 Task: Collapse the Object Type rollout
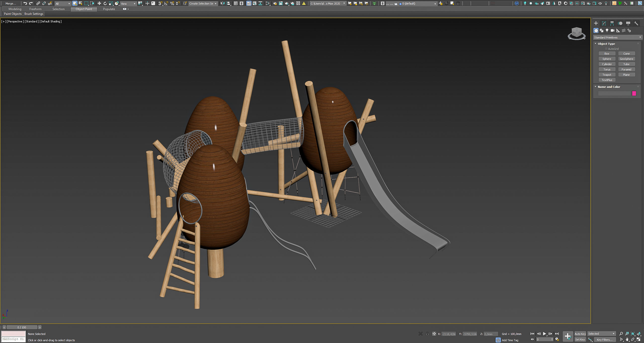point(595,44)
